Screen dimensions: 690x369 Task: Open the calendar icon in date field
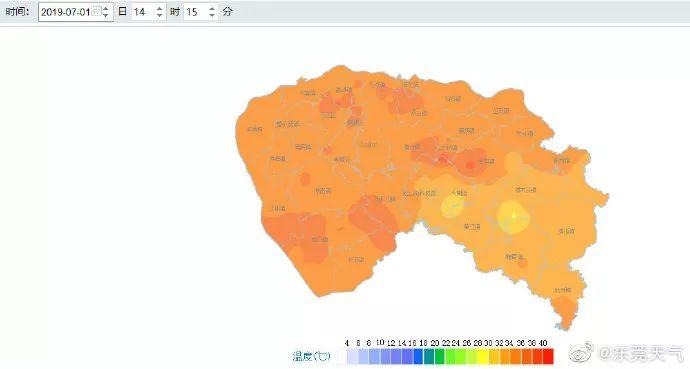coord(97,10)
